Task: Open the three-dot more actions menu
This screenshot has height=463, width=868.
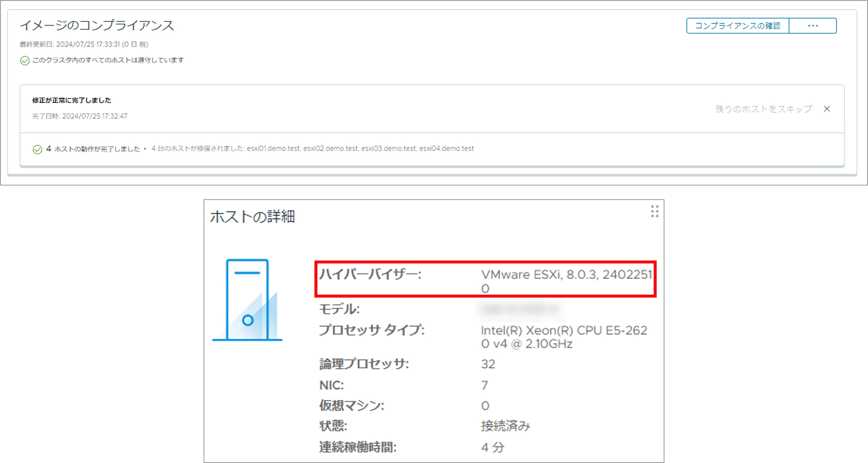Action: click(x=812, y=26)
